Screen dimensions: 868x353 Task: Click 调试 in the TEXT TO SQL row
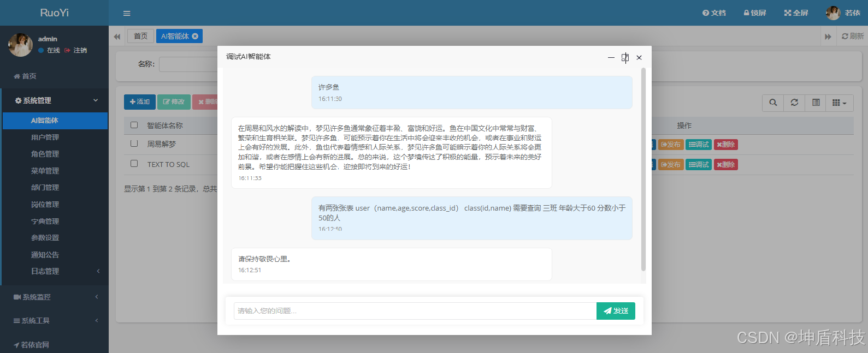tap(699, 165)
